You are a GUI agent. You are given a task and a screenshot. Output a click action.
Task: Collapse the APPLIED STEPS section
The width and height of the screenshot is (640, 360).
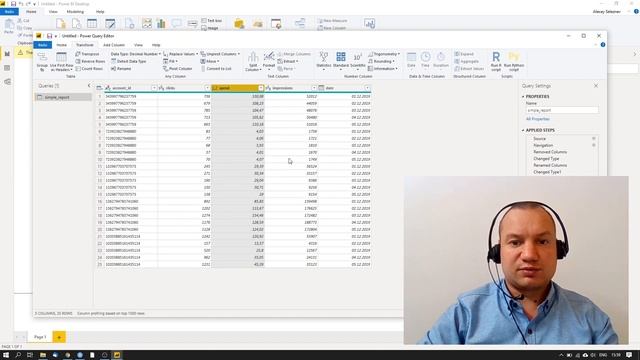coord(523,130)
